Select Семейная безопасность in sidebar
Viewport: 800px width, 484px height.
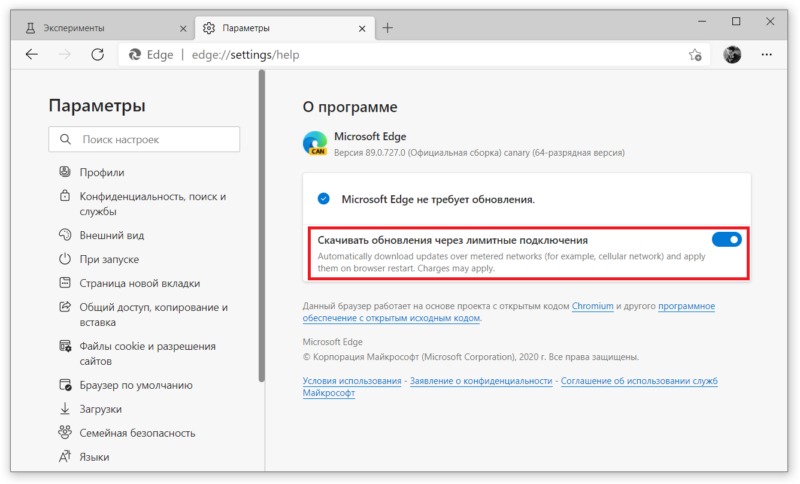[137, 433]
